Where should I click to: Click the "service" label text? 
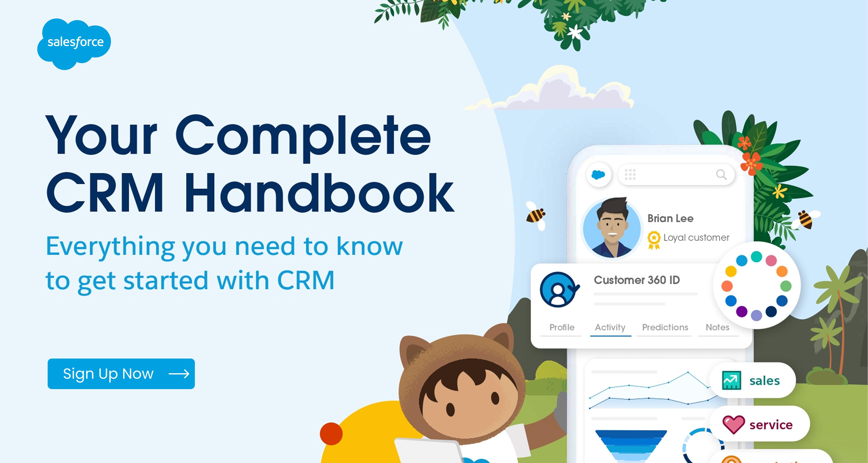point(771,425)
